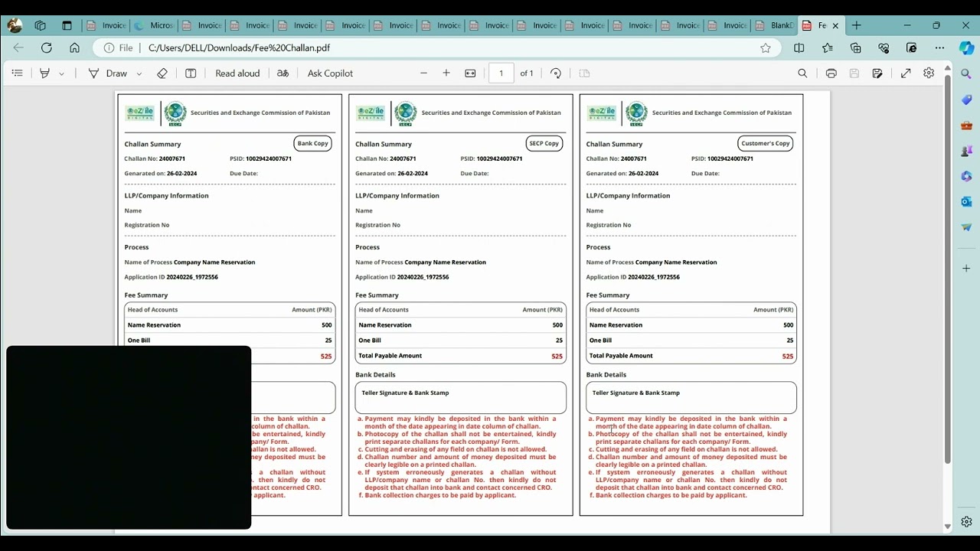Viewport: 980px width, 551px height.
Task: Click Teller Signature box in SECP copy
Action: point(461,398)
